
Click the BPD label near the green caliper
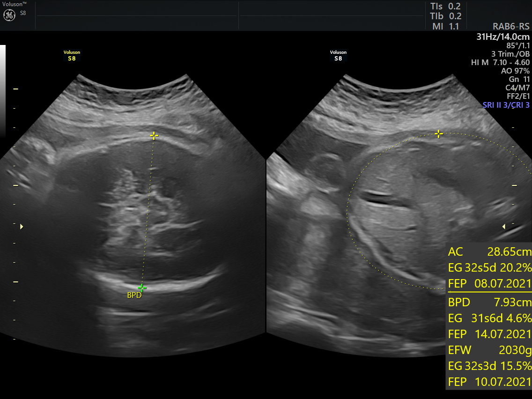click(x=134, y=296)
